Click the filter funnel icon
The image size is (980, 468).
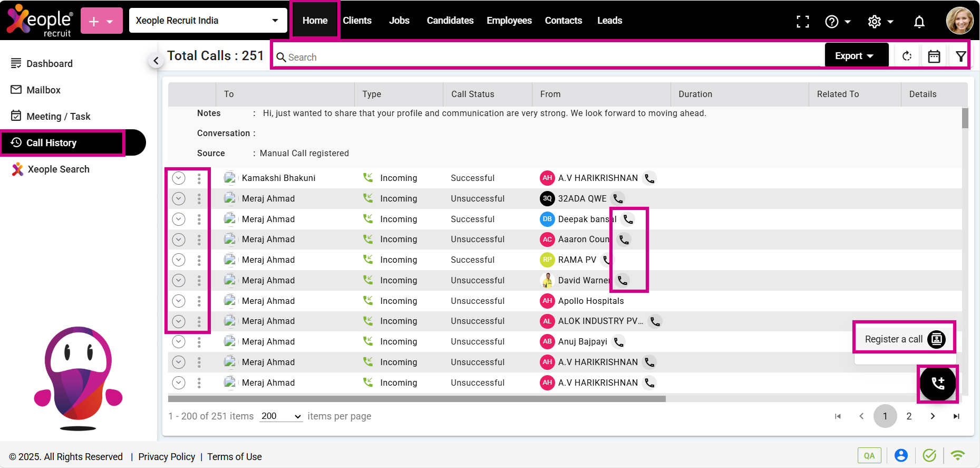pos(960,56)
